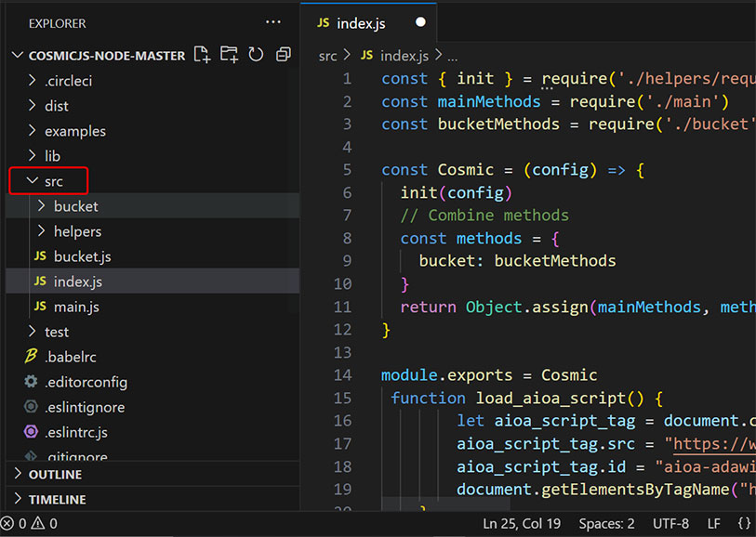This screenshot has width=756, height=537.
Task: Click the gear icon next to .editorconfig
Action: click(x=31, y=382)
